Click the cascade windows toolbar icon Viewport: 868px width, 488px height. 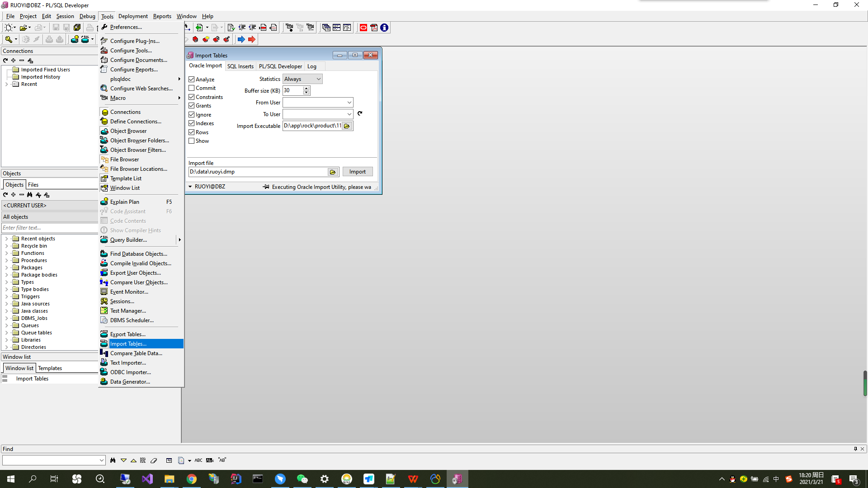click(x=326, y=28)
